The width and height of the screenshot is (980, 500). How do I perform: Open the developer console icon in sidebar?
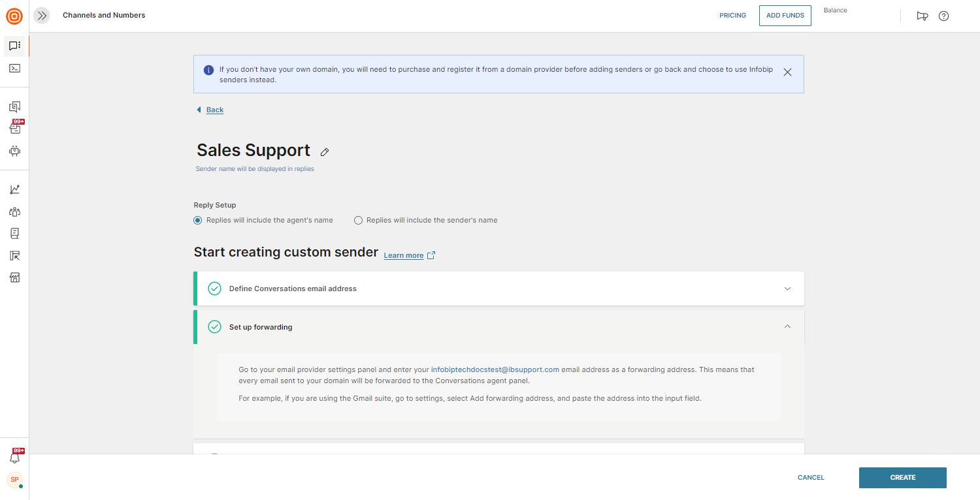[x=14, y=68]
